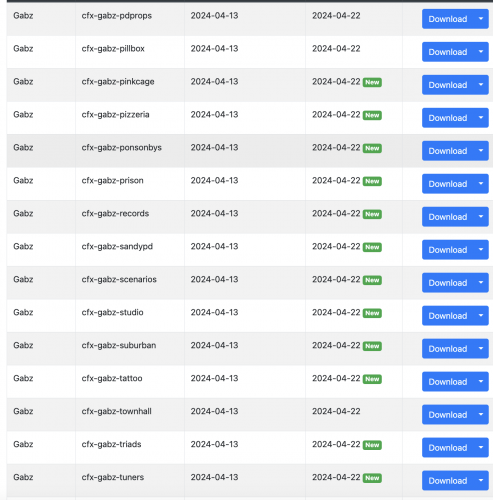Click 2024-04-13 date in cfx-gabz-pillbox row

click(214, 49)
